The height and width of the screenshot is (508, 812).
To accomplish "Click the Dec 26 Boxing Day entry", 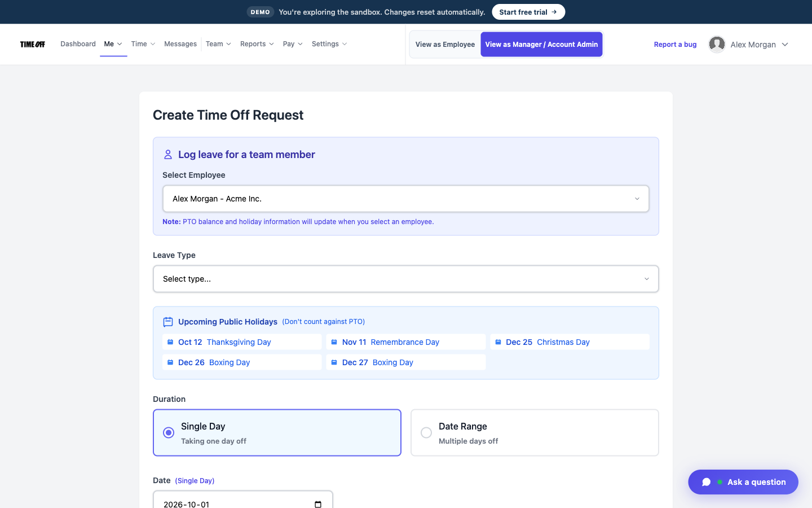I will coord(242,362).
